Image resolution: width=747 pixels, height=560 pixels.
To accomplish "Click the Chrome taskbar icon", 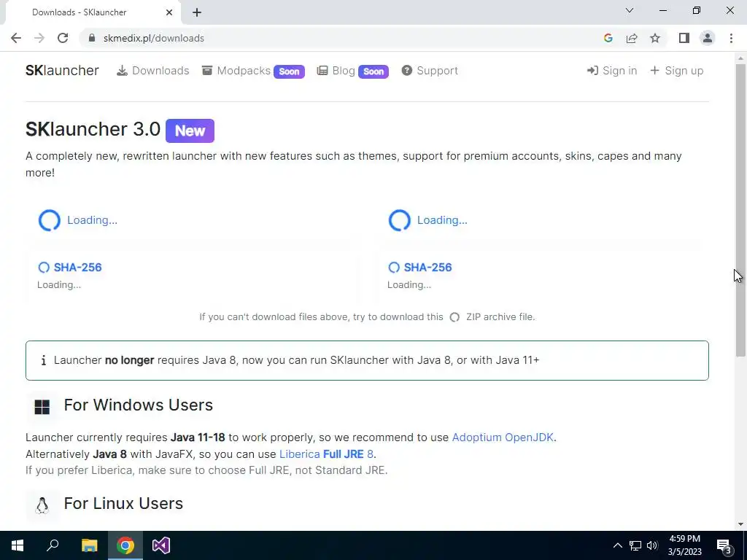I will pos(125,545).
